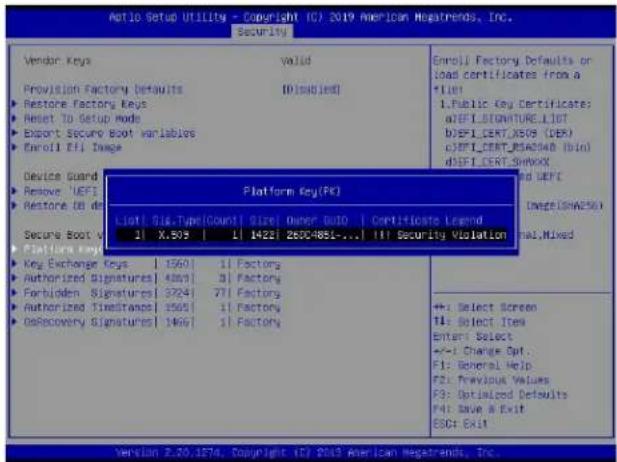The image size is (617, 462).
Task: Click Platform Key(PK) popup title
Action: click(292, 192)
